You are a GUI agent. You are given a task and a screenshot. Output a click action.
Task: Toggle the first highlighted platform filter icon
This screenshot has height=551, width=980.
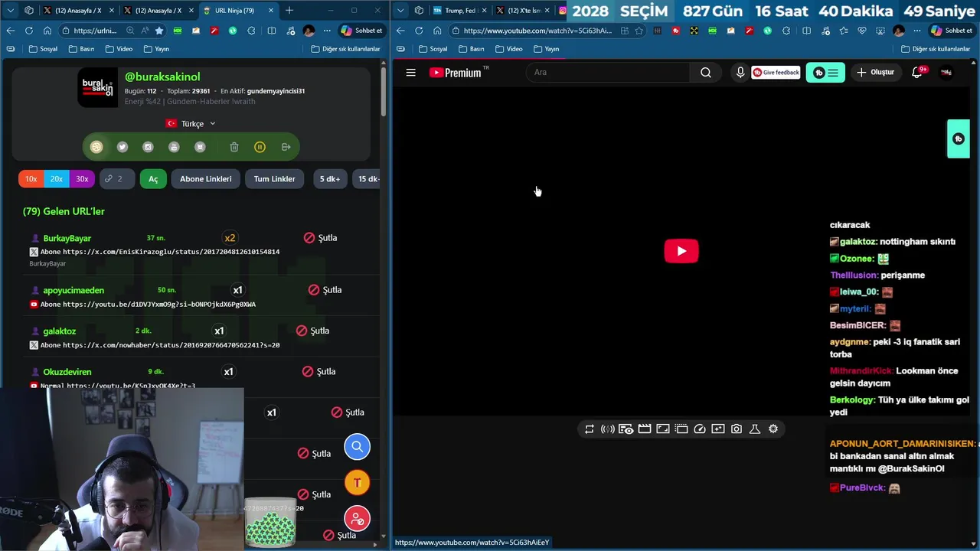96,147
